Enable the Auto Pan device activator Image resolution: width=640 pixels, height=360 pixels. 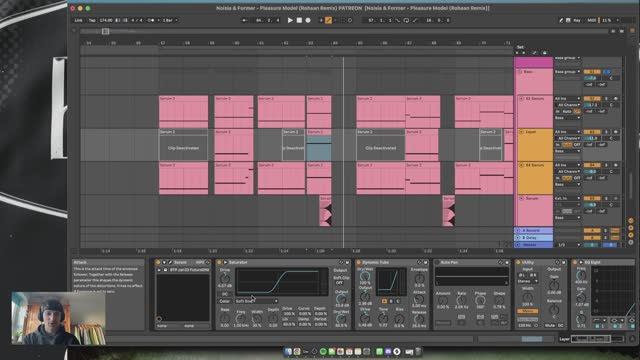coord(437,262)
